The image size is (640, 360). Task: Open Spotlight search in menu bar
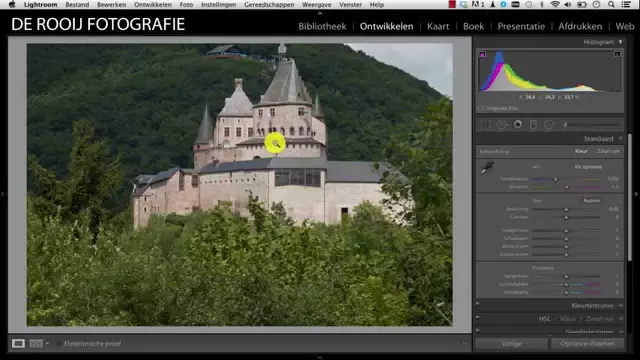pyautogui.click(x=611, y=4)
